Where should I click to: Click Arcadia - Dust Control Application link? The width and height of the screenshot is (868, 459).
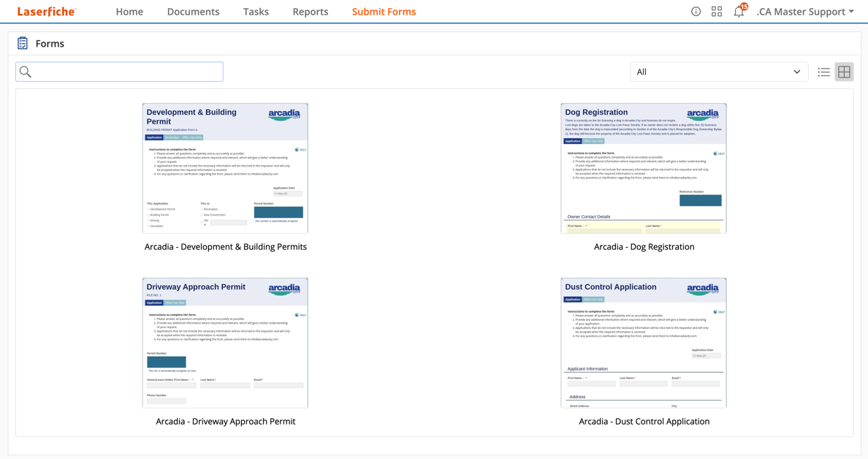pos(644,421)
